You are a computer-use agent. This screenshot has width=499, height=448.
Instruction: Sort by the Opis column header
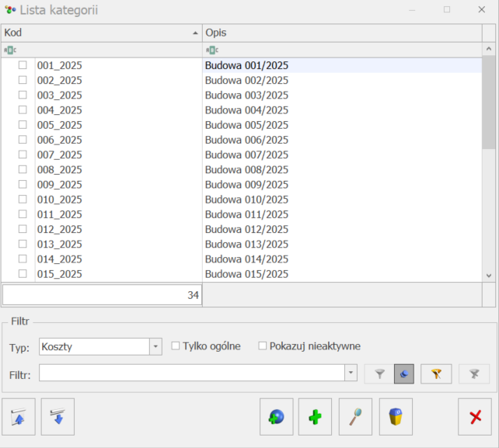tap(342, 33)
